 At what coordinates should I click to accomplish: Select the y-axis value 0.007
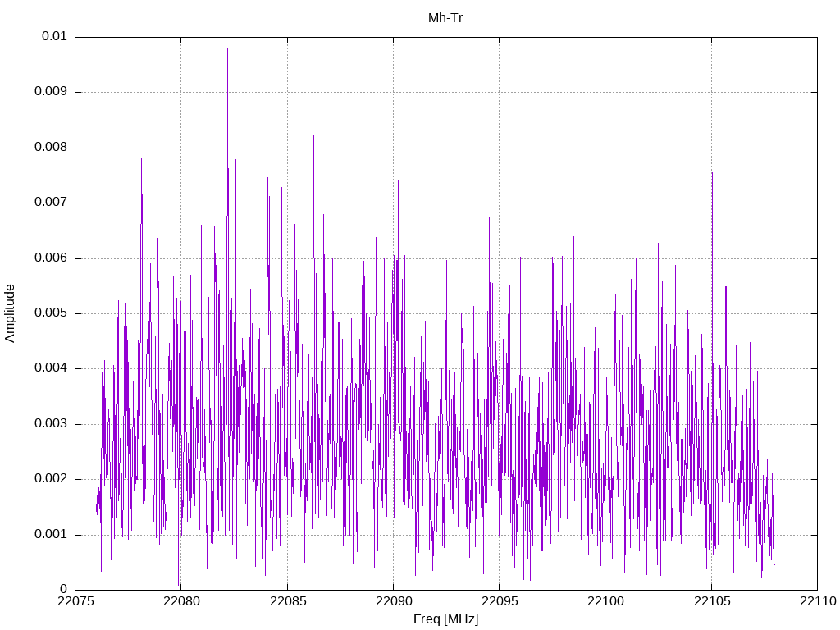[x=51, y=203]
